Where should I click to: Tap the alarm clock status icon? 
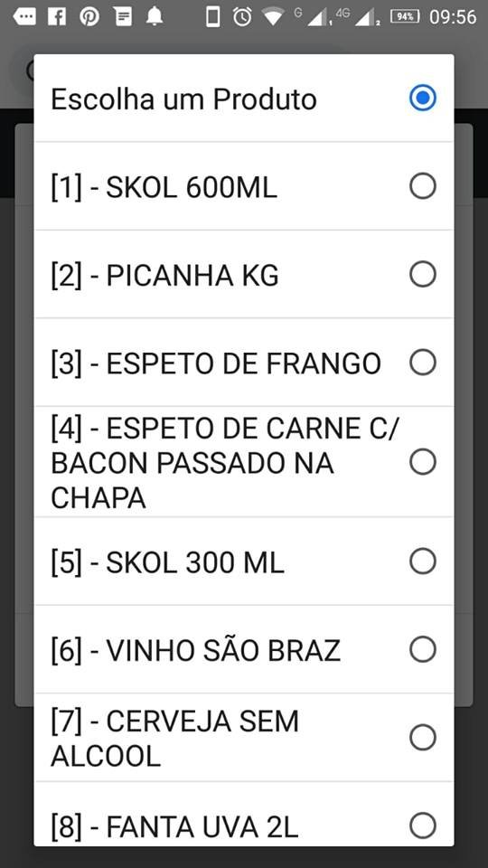242,16
